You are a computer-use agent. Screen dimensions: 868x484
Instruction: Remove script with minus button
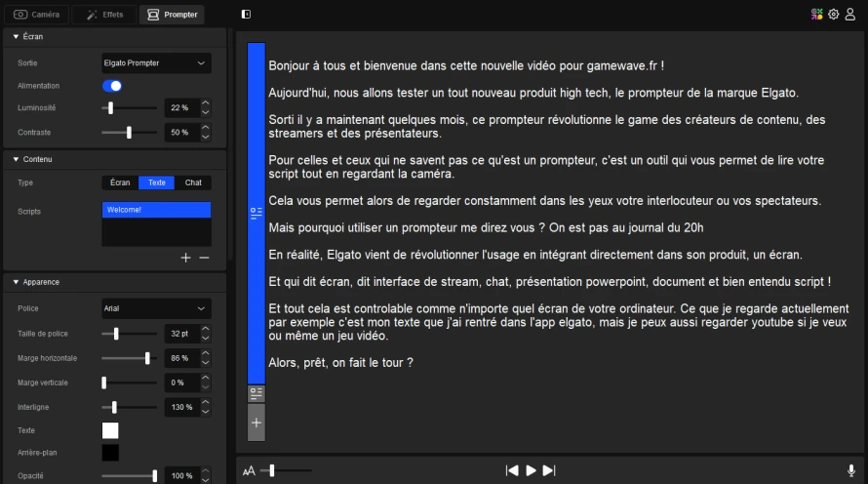204,258
